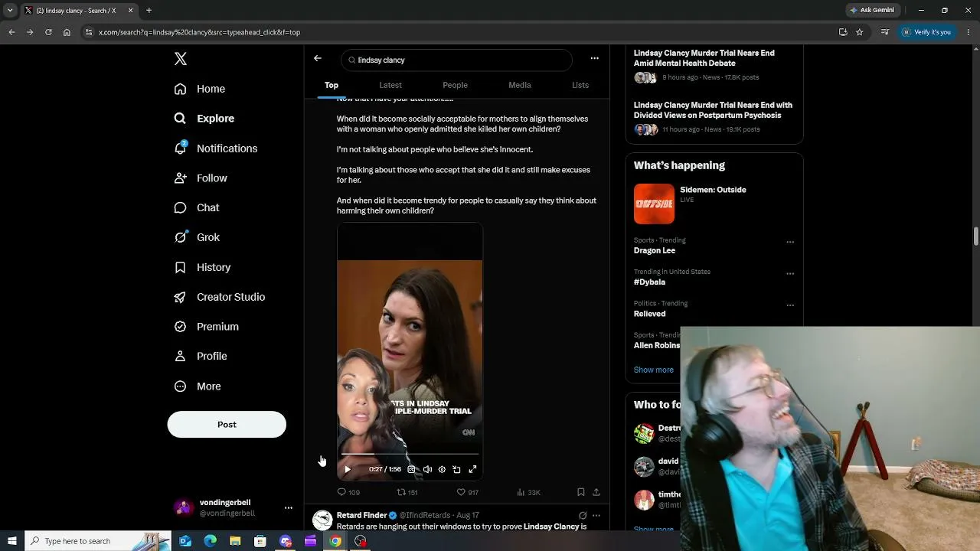980x551 pixels.
Task: Reload the page
Action: [x=48, y=32]
